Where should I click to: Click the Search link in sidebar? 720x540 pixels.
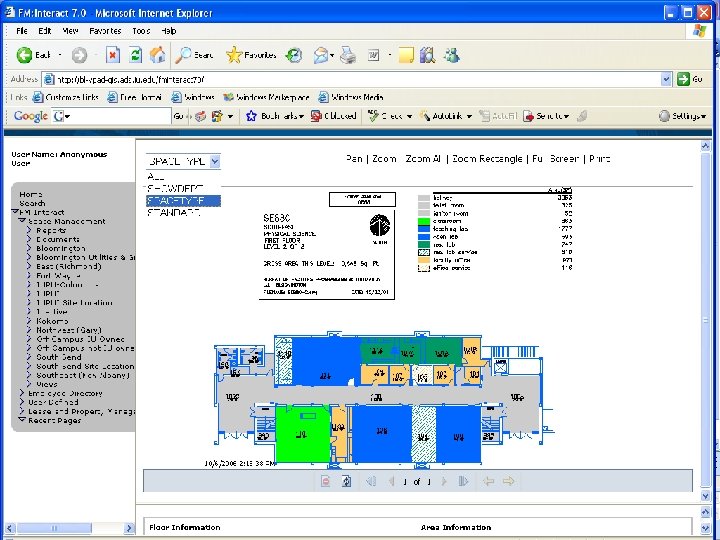[32, 203]
